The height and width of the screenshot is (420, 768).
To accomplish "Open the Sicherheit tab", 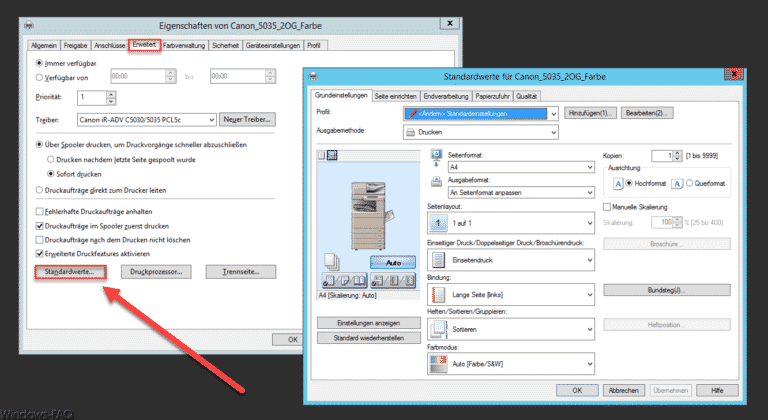I will (x=225, y=46).
